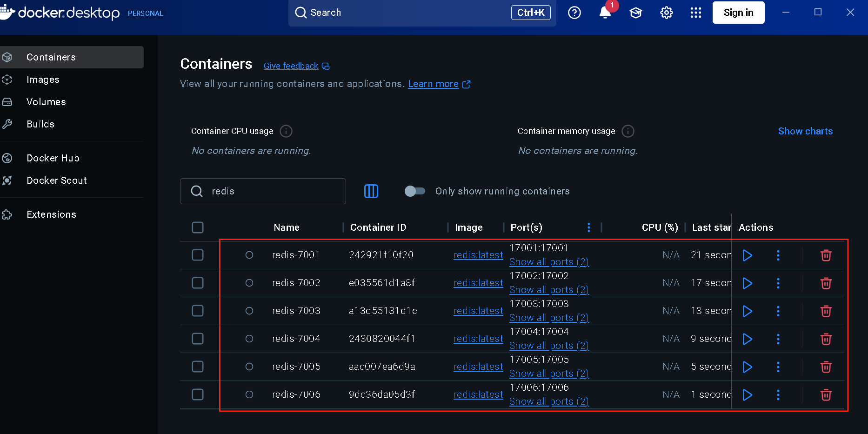Open the redis-7006 container name
Viewport: 868px width, 434px height.
(x=296, y=394)
